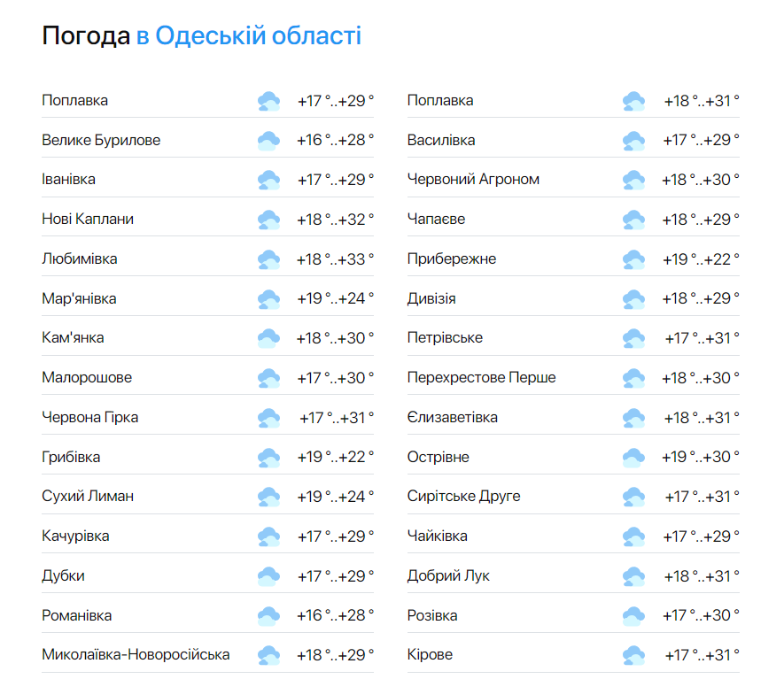Click the weather icon for Миколаївка-Новоросійська
This screenshot has width=784, height=679.
pyautogui.click(x=268, y=653)
